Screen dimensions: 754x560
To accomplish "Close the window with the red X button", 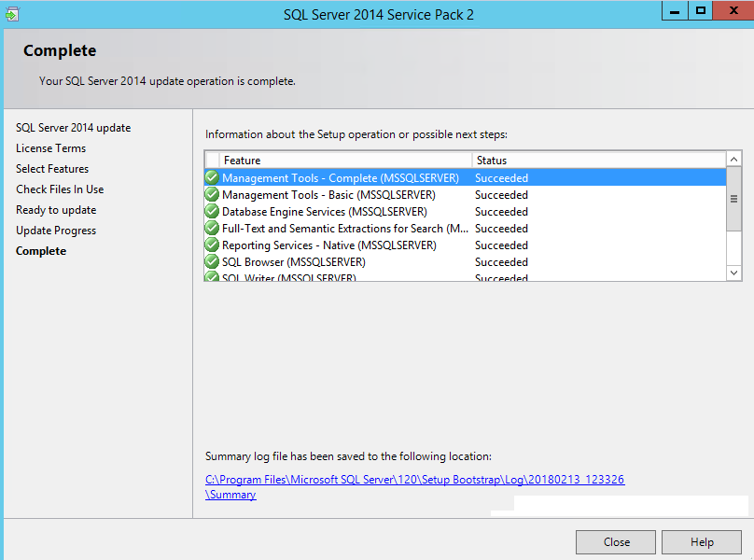I will (x=733, y=10).
